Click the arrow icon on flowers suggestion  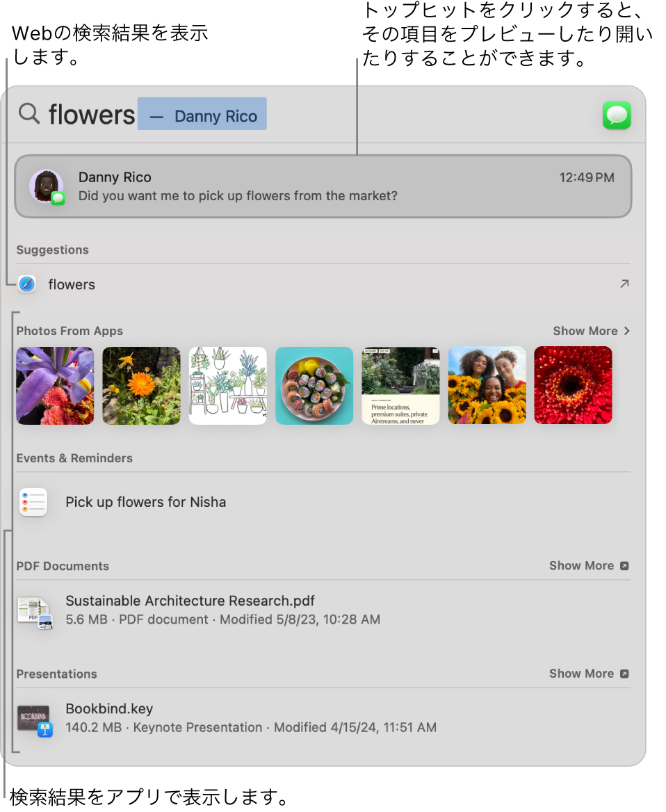pos(624,283)
